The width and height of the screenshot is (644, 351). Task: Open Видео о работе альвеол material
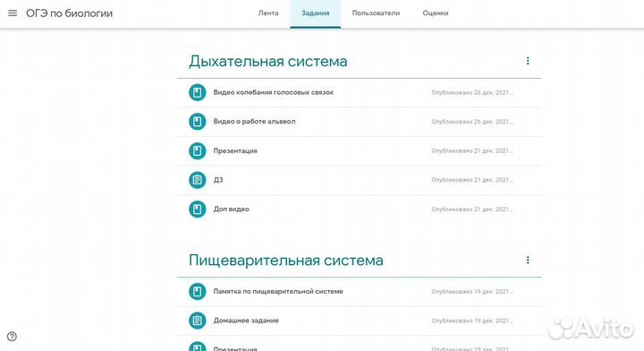point(254,122)
